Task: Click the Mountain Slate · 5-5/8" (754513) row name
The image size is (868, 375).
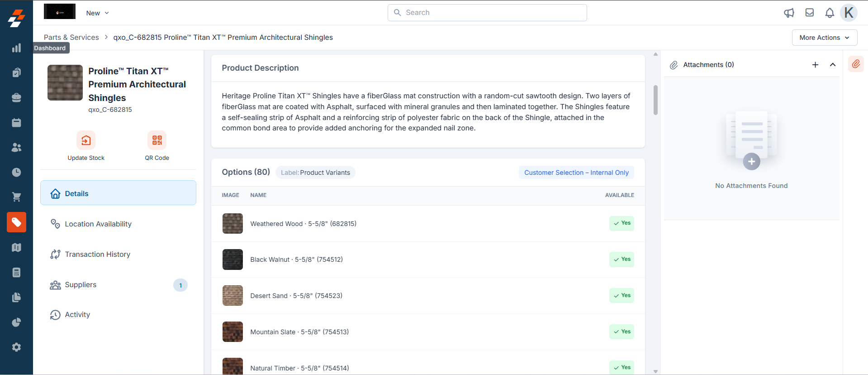Action: pyautogui.click(x=299, y=332)
